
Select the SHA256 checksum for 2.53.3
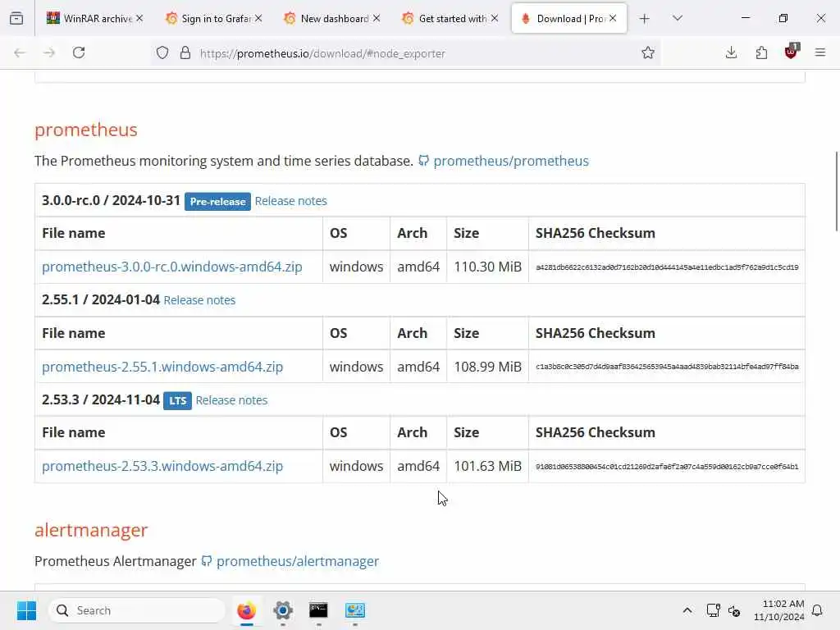tap(667, 467)
